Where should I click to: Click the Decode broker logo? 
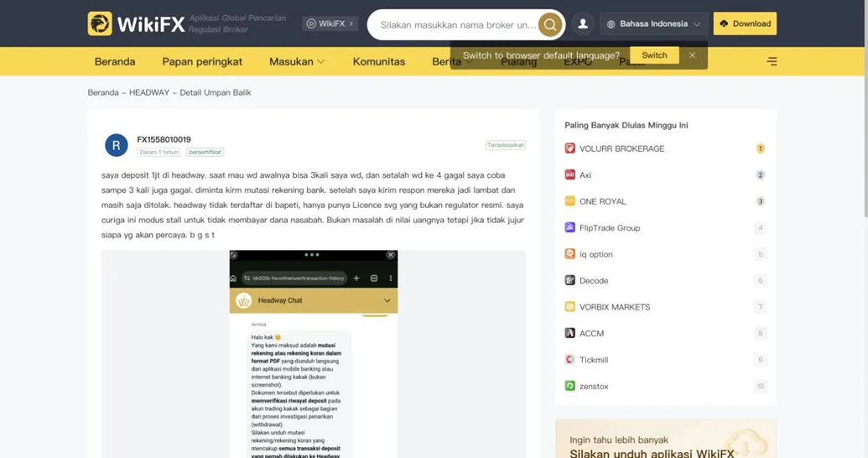(x=569, y=280)
